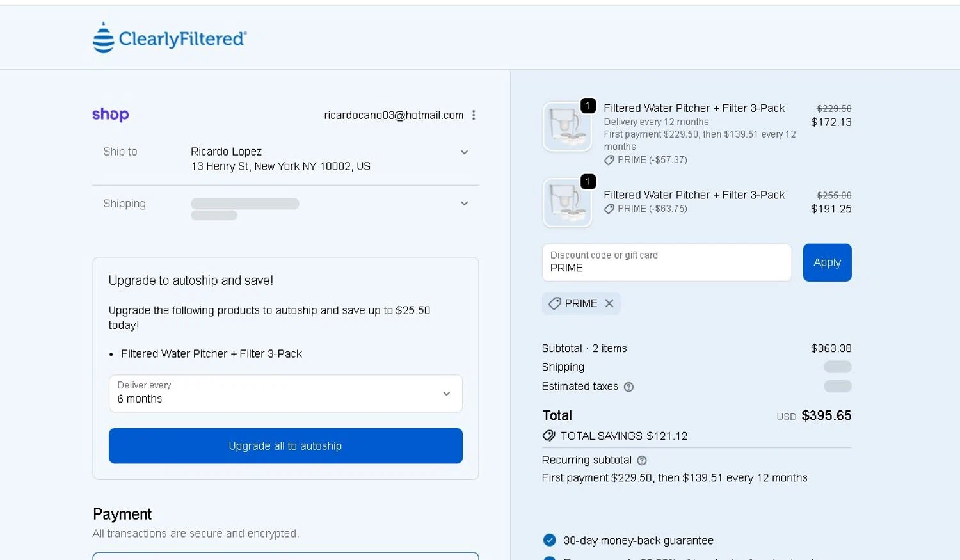Image resolution: width=960 pixels, height=560 pixels.
Task: Click the Apply discount button
Action: [x=827, y=262]
